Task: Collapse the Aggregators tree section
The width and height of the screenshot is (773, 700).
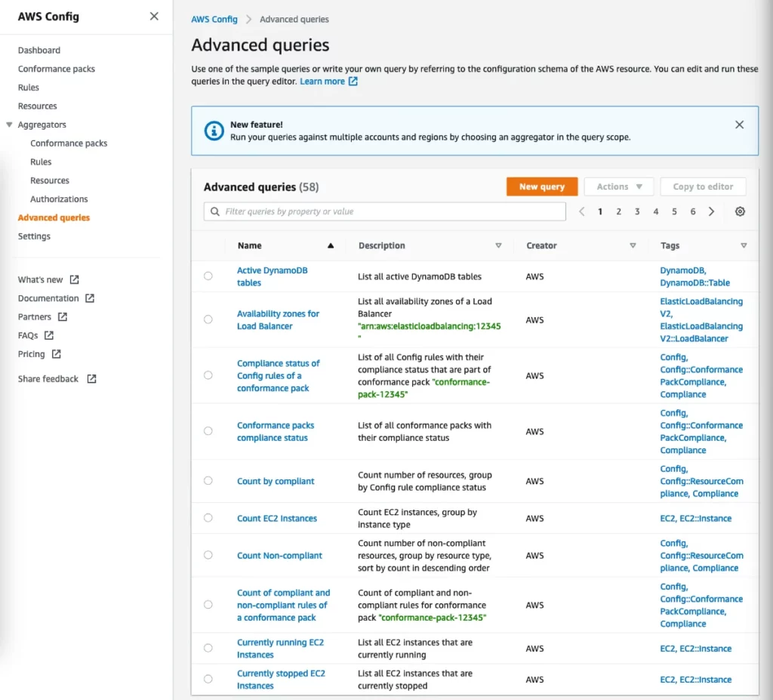Action: [x=9, y=125]
